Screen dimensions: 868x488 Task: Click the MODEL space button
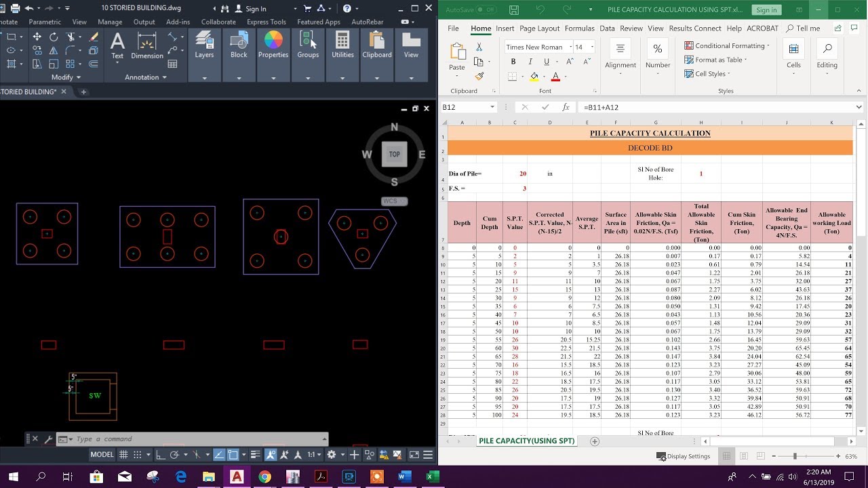coord(102,455)
